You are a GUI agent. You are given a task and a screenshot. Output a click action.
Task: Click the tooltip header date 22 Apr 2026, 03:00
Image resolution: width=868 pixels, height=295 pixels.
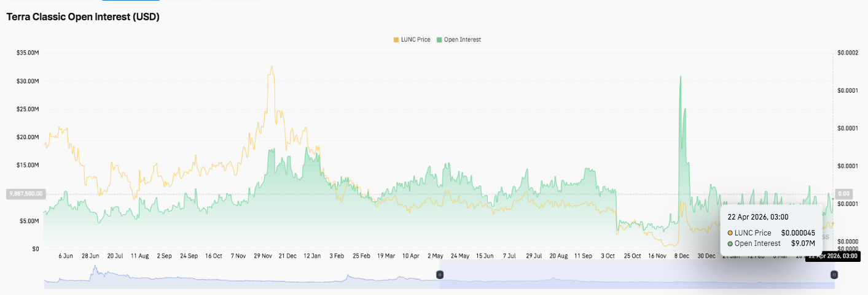(x=757, y=216)
